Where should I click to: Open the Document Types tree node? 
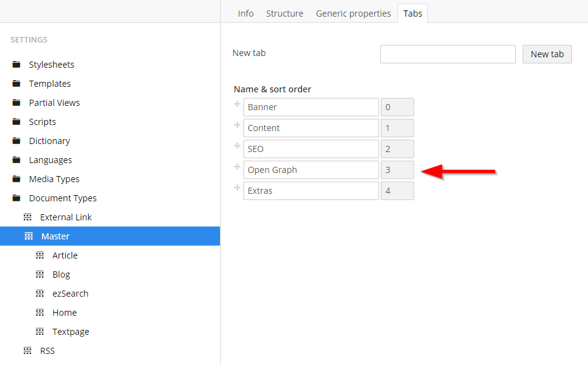click(62, 198)
